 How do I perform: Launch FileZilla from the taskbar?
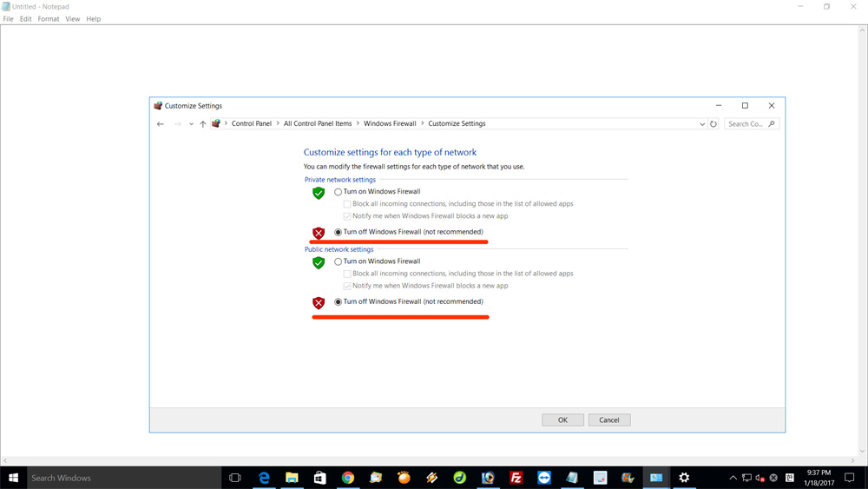[516, 478]
